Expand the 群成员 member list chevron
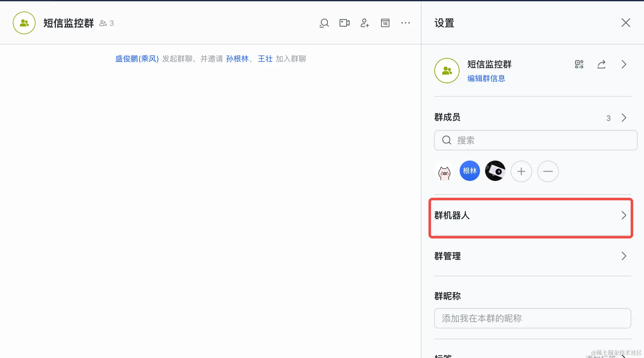 (624, 118)
